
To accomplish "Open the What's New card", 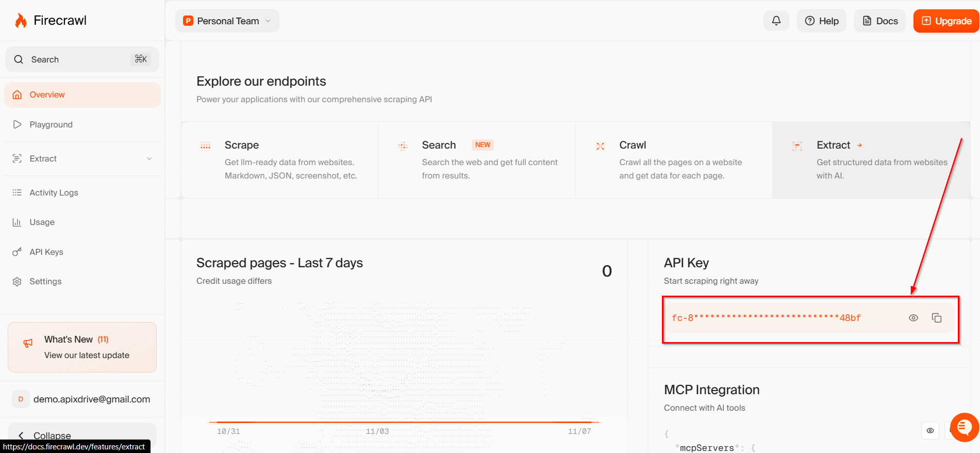I will (82, 347).
